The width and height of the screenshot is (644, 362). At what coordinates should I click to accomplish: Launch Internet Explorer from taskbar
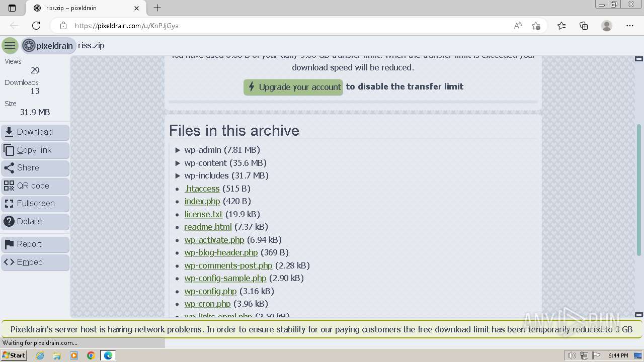pyautogui.click(x=40, y=355)
